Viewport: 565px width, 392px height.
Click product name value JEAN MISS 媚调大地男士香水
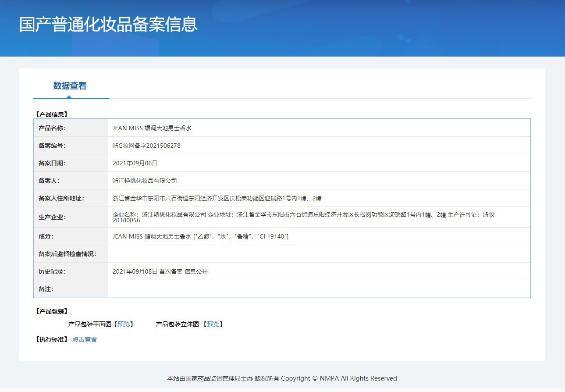pos(152,128)
